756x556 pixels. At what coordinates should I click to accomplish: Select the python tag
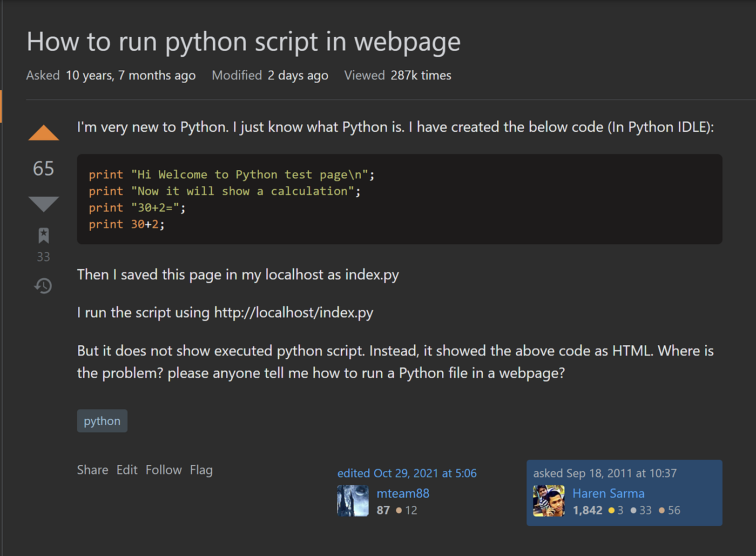(x=102, y=420)
